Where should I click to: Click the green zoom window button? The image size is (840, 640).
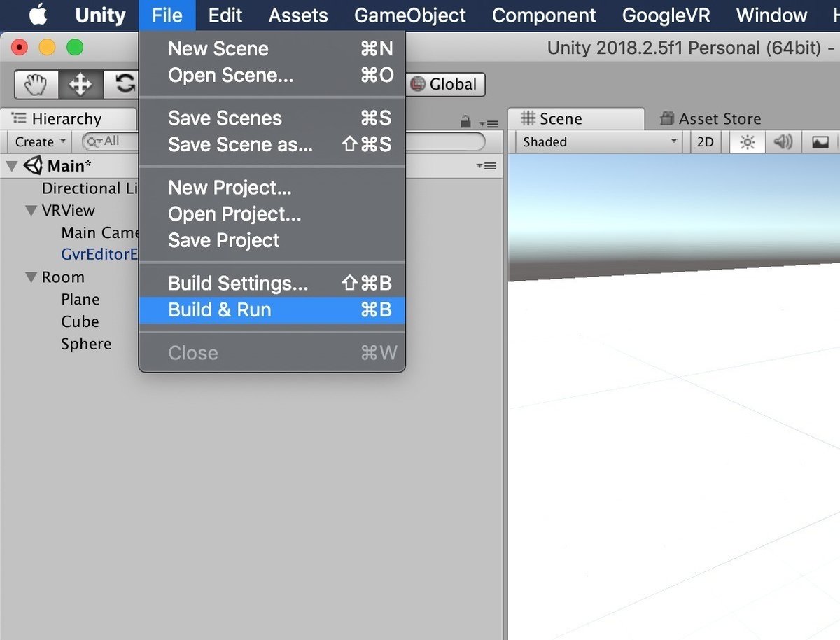[x=74, y=48]
